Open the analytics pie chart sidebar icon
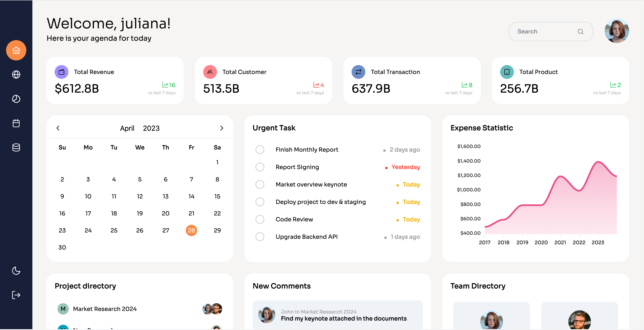Viewport: 644px width, 330px height. click(x=16, y=99)
